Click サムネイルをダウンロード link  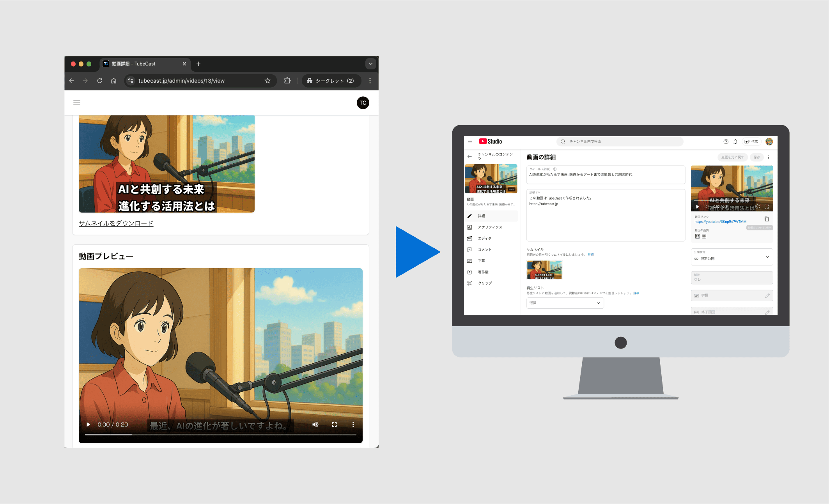click(x=116, y=223)
